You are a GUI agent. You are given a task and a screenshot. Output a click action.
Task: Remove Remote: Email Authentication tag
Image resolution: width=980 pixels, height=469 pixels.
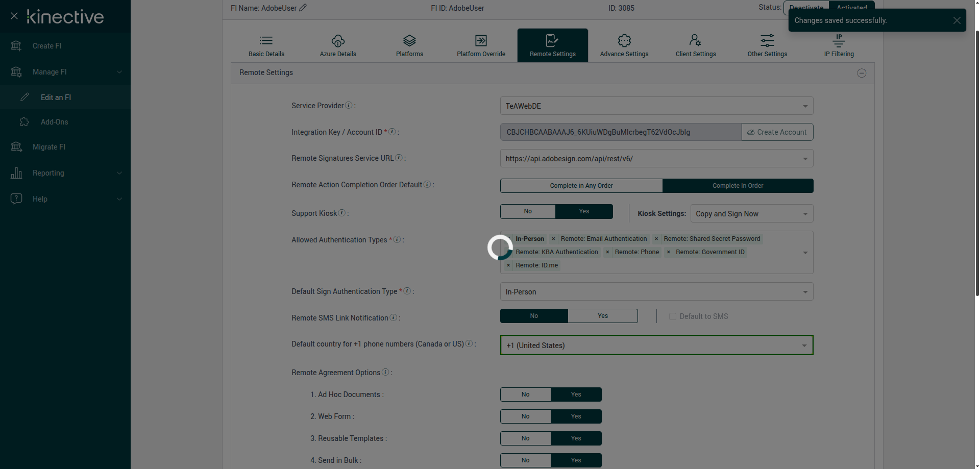[553, 239]
